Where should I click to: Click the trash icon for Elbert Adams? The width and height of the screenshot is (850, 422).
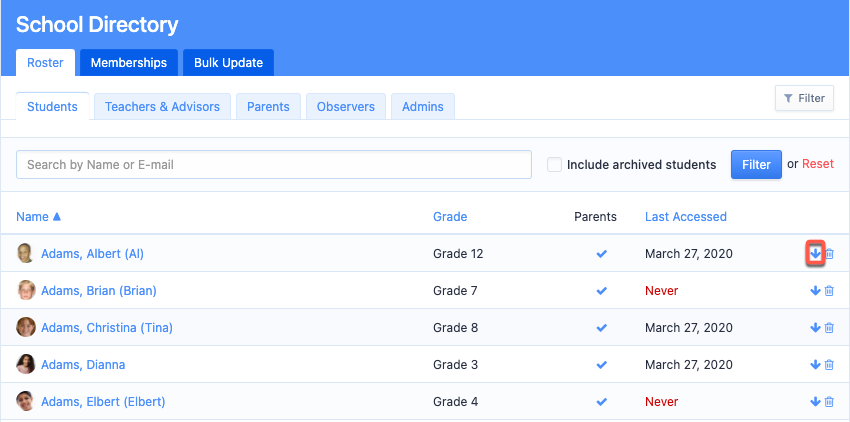click(x=829, y=402)
